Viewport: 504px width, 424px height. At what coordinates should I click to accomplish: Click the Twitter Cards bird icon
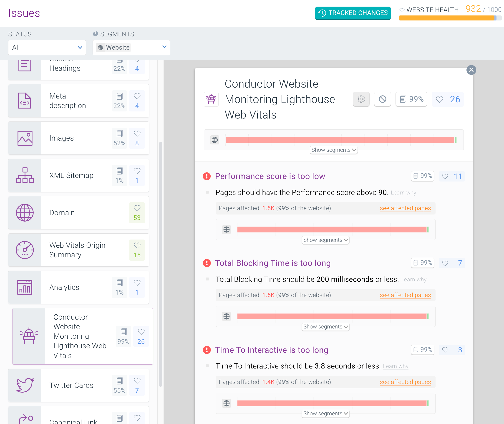25,385
